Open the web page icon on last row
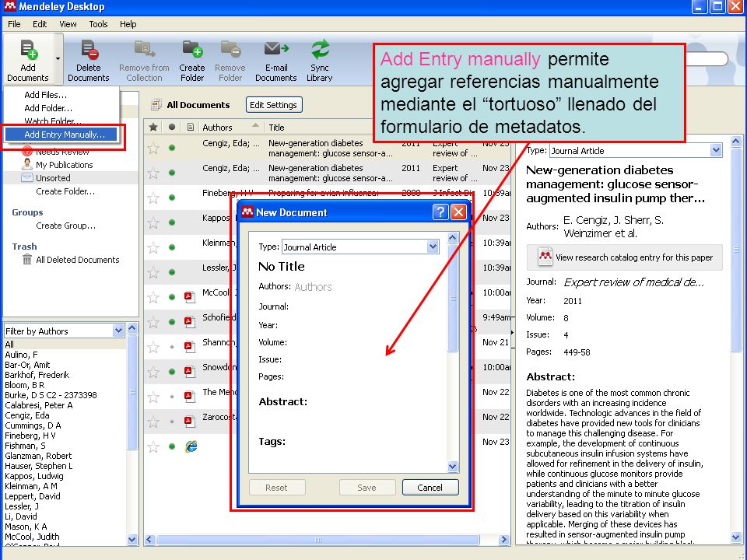747x560 pixels. (x=191, y=446)
